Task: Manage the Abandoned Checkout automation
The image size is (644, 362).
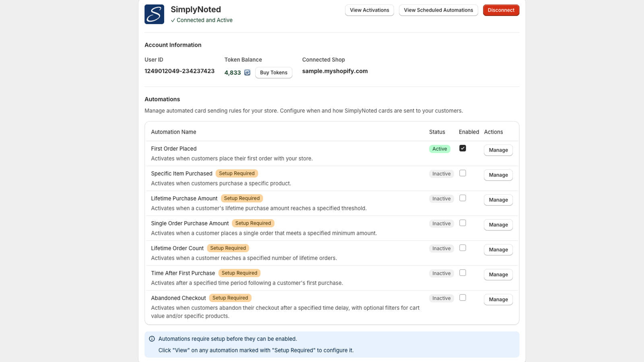Action: click(x=498, y=300)
